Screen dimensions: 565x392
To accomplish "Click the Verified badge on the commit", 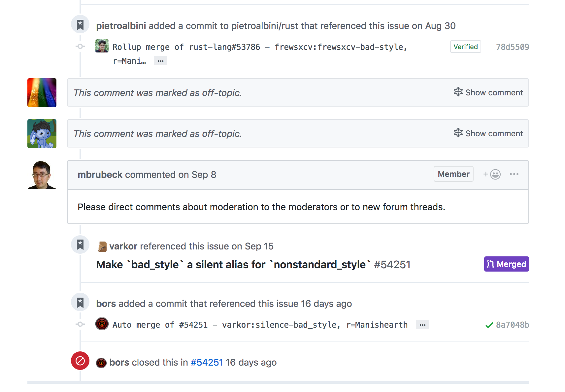I will coord(466,47).
